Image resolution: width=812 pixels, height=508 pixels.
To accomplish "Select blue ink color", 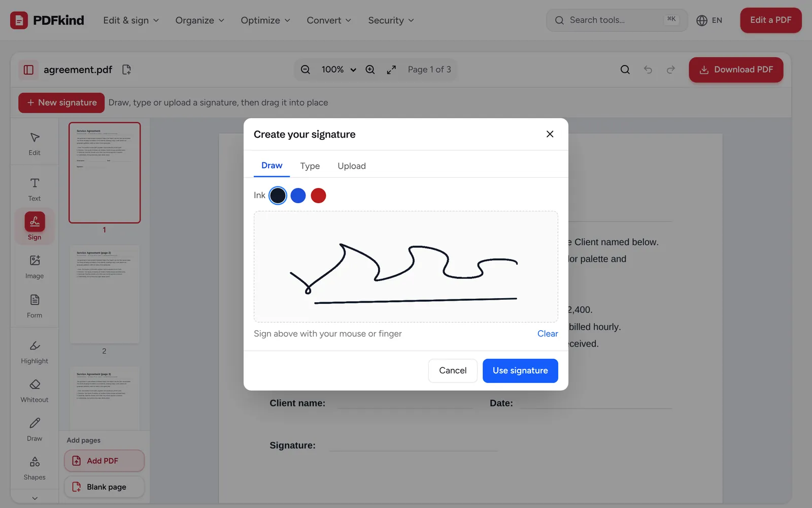I will 298,196.
